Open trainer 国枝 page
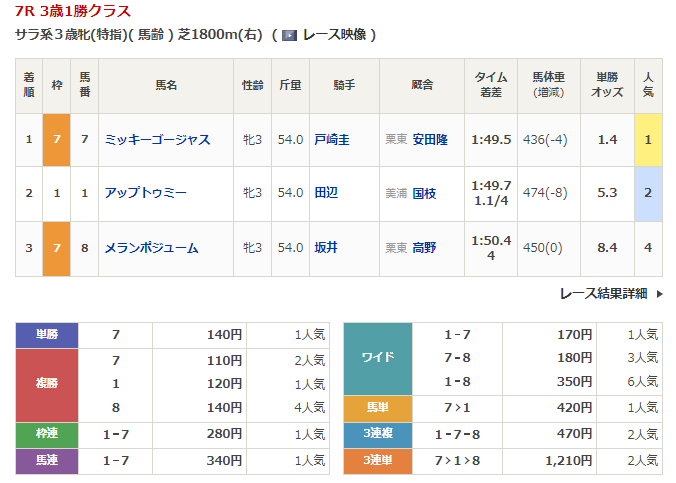This screenshot has height=483, width=676. (425, 193)
